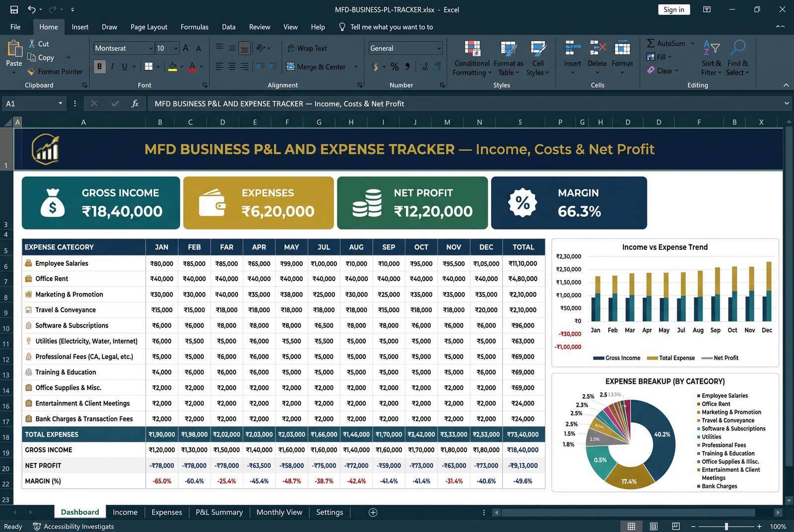Open the File menu
Viewport: 794px width, 532px height.
[x=15, y=27]
